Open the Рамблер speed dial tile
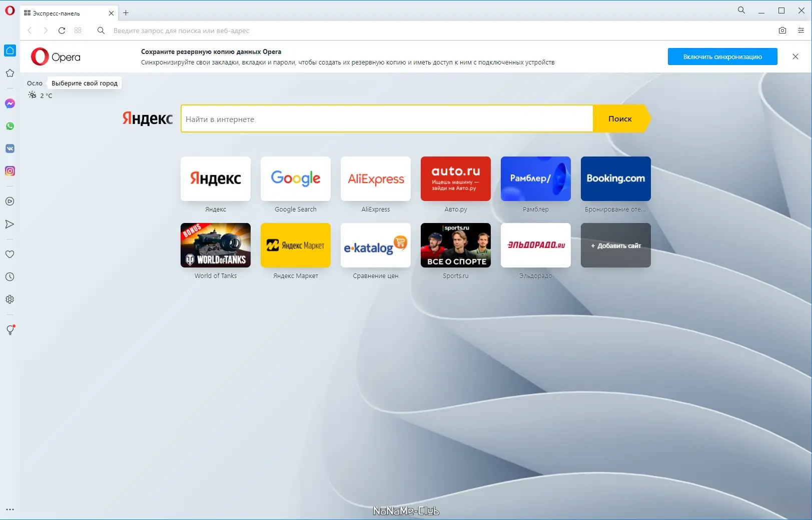This screenshot has width=812, height=520. coord(536,178)
